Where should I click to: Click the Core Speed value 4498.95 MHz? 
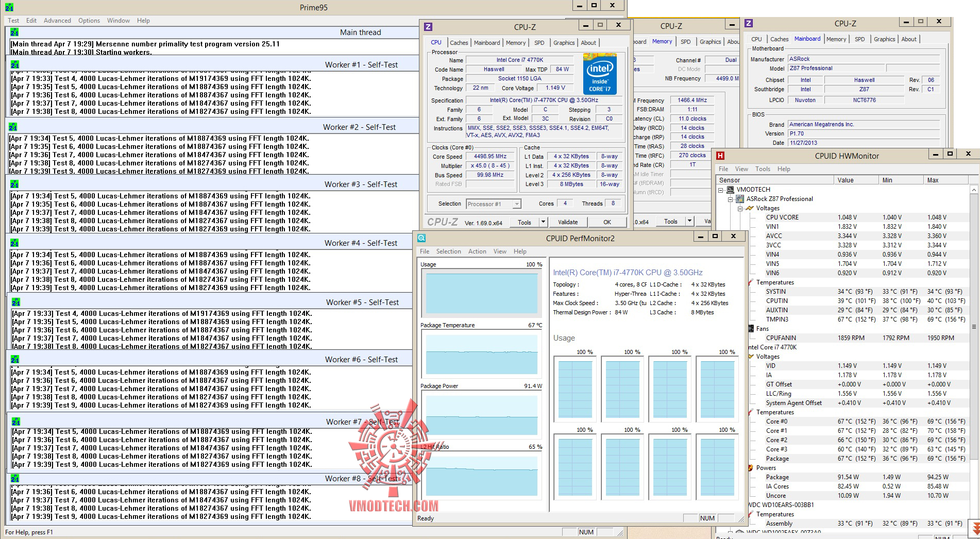(490, 157)
